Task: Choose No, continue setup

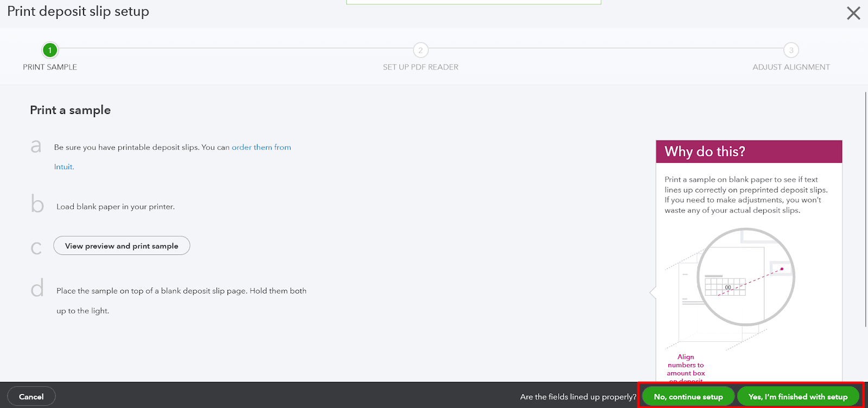Action: pos(688,397)
